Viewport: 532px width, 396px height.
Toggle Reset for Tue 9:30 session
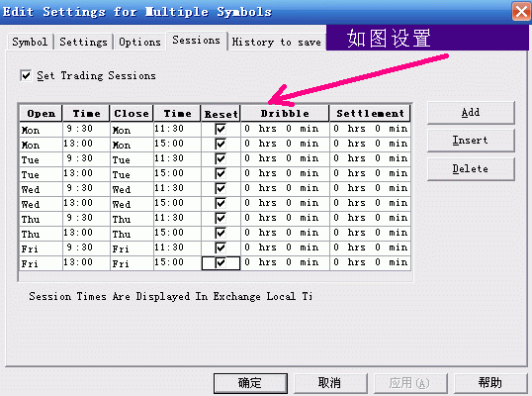point(221,158)
